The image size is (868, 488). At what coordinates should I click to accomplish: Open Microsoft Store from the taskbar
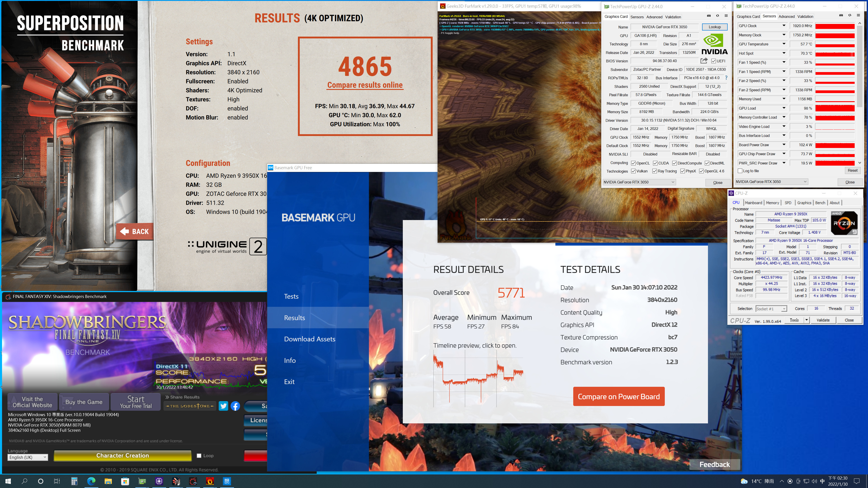coord(125,481)
